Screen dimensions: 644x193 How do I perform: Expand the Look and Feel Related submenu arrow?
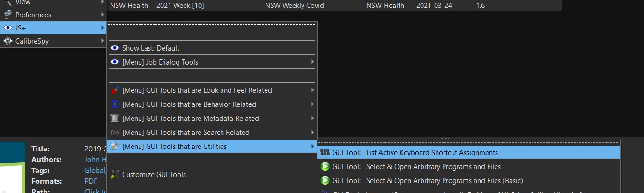pos(312,90)
